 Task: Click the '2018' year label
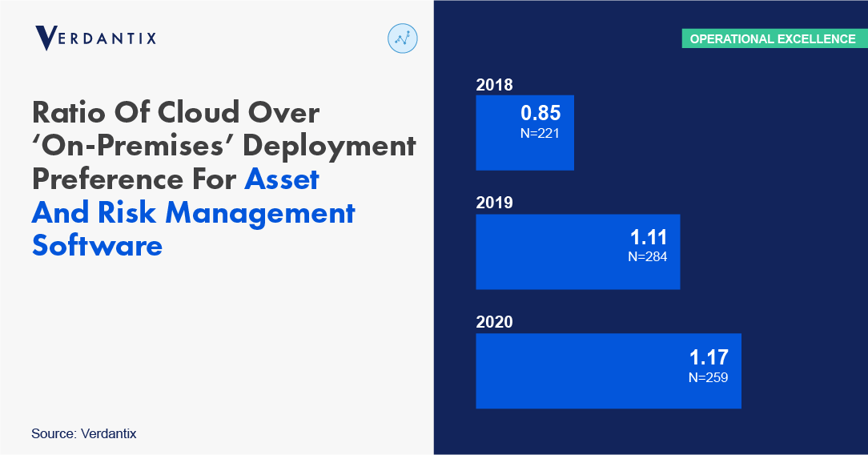coord(494,85)
